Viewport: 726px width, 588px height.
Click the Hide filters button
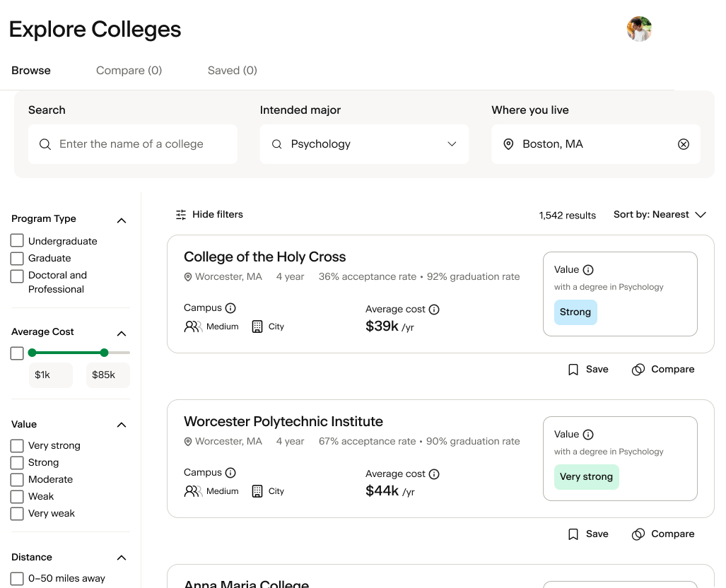209,214
